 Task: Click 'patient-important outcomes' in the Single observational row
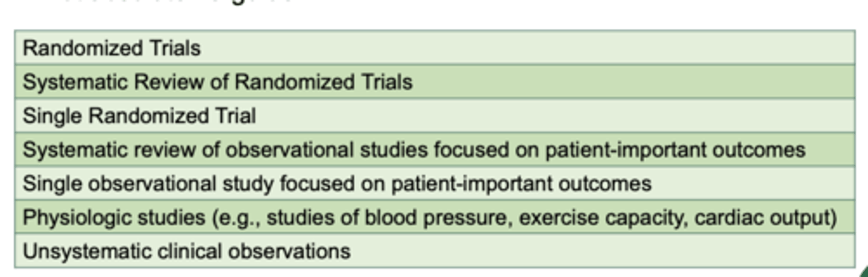pos(521,184)
